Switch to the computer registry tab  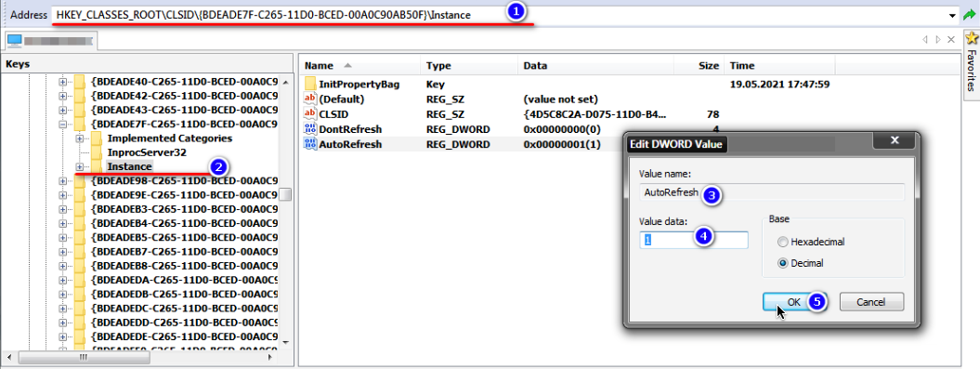(50, 41)
